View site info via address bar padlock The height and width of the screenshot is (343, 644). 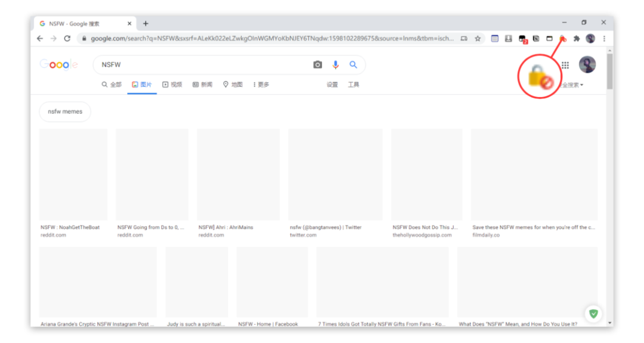[x=84, y=39]
